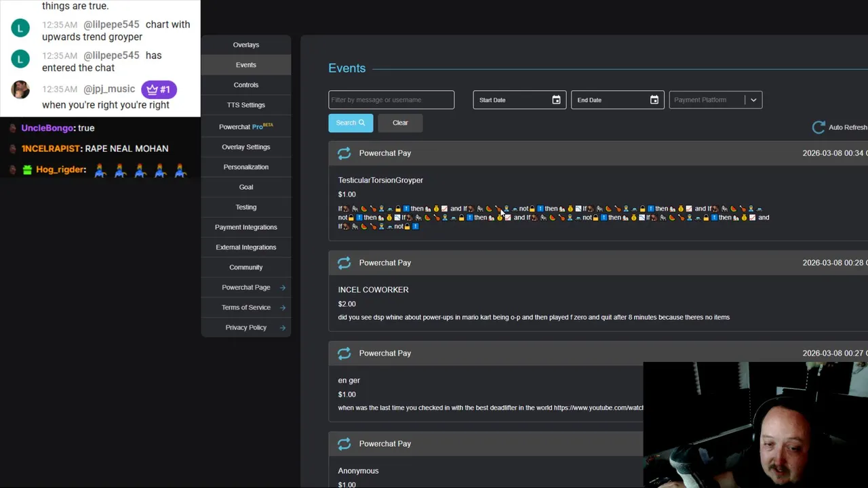868x488 pixels.
Task: Click the webcam video thumbnail
Action: [x=755, y=425]
